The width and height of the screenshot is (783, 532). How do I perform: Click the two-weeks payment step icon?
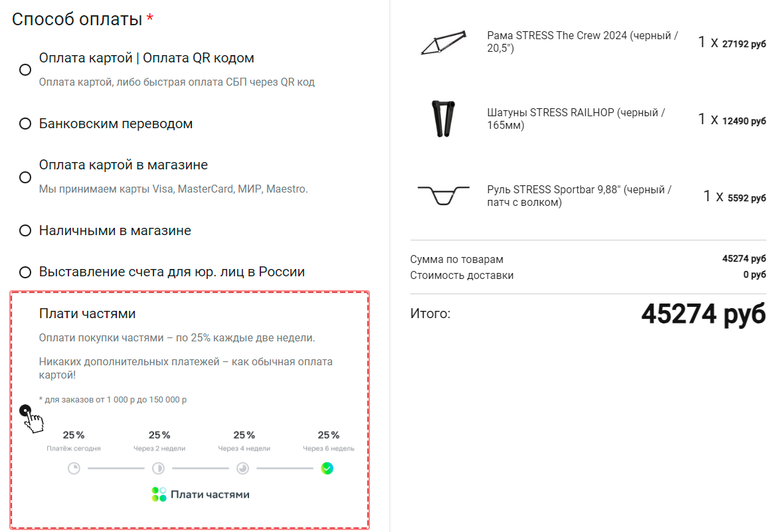pos(158,469)
